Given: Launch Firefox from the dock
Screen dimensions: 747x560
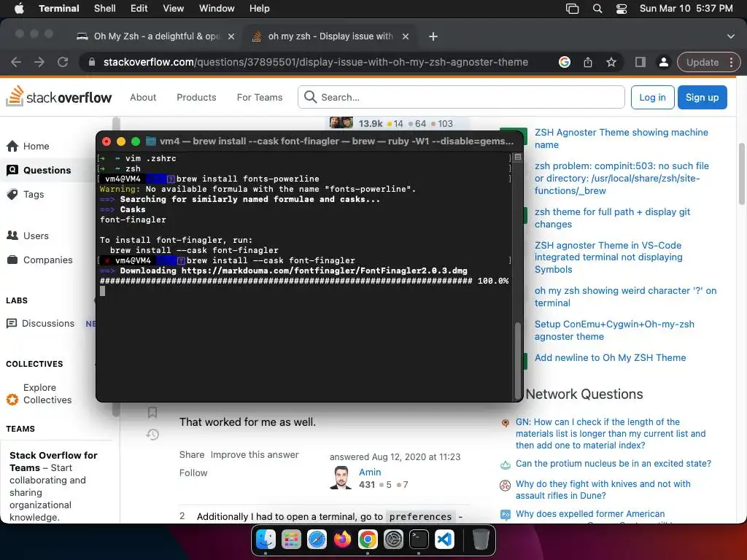Looking at the screenshot, I should click(342, 540).
